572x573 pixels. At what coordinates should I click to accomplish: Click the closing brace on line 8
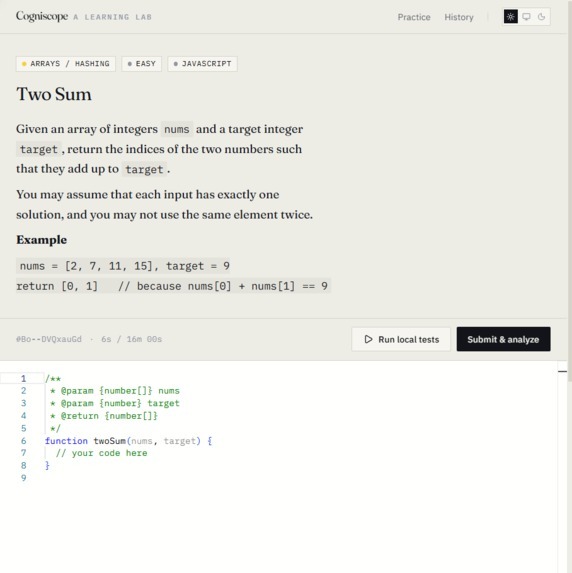pyautogui.click(x=47, y=465)
